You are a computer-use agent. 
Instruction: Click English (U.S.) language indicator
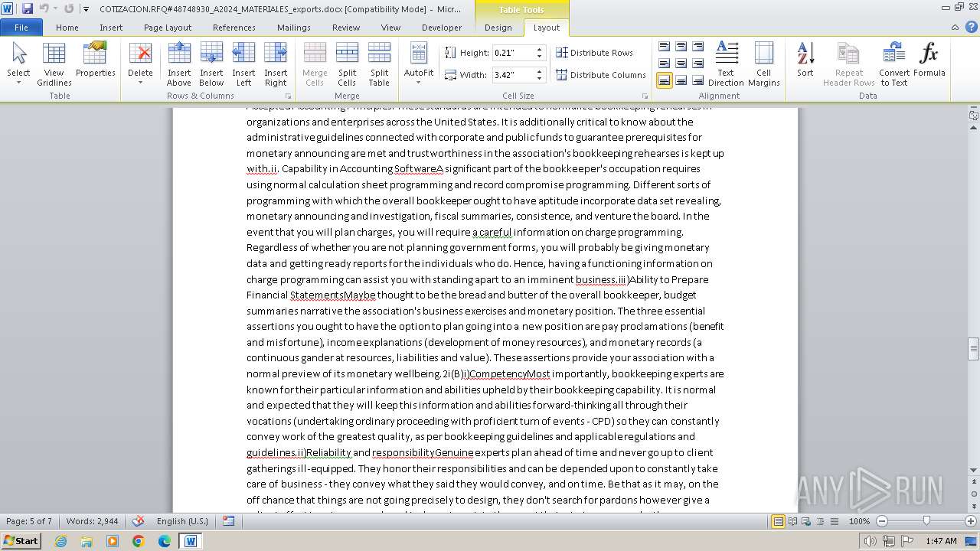pos(182,521)
